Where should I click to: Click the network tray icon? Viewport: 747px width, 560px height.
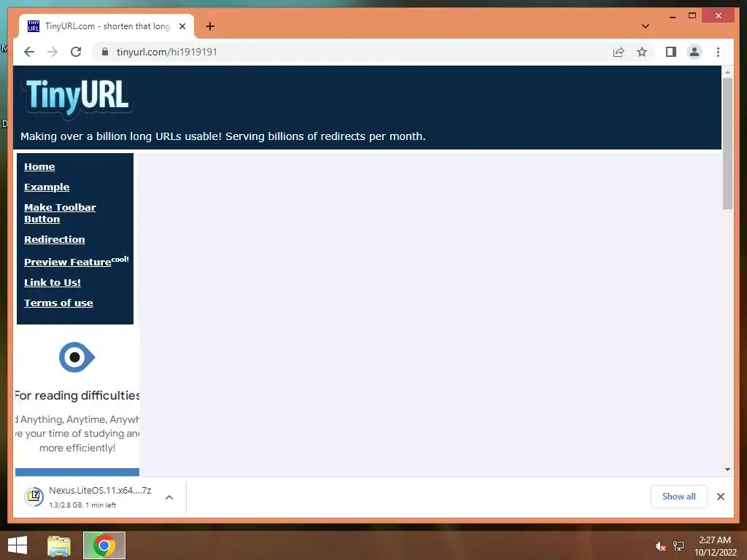(x=678, y=545)
